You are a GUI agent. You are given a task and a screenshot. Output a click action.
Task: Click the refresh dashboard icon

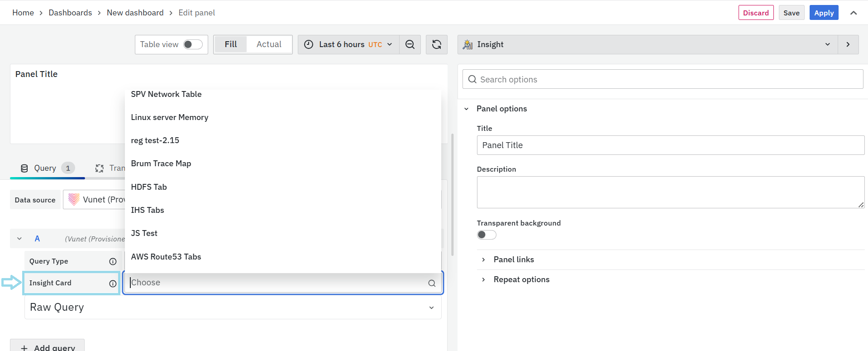coord(436,44)
